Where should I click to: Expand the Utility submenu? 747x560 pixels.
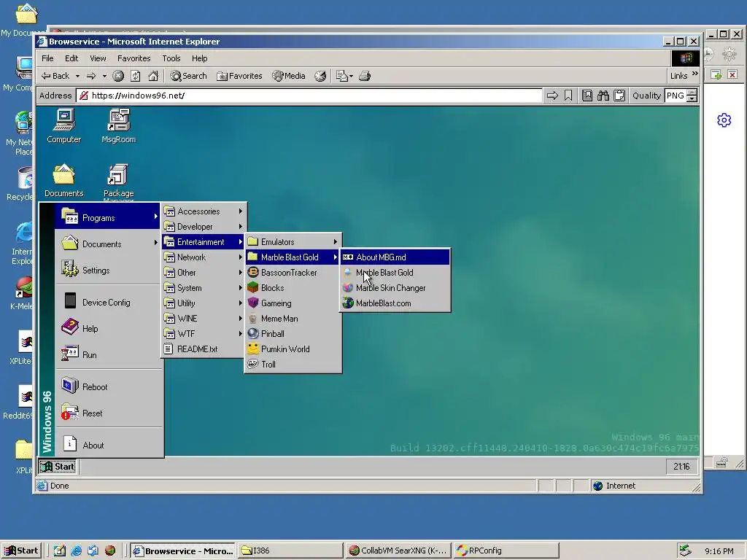[x=204, y=303]
